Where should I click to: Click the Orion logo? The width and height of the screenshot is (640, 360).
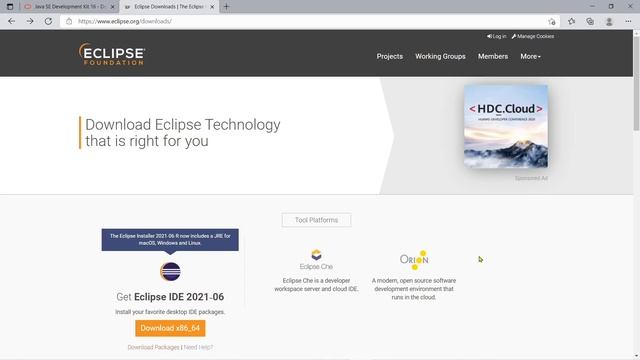tap(414, 260)
